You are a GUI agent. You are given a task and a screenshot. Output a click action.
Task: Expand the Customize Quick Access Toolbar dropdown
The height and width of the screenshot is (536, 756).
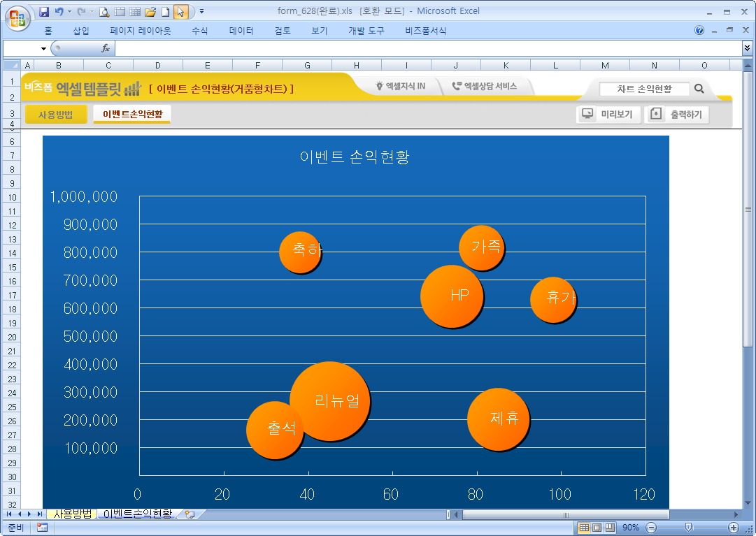point(202,12)
